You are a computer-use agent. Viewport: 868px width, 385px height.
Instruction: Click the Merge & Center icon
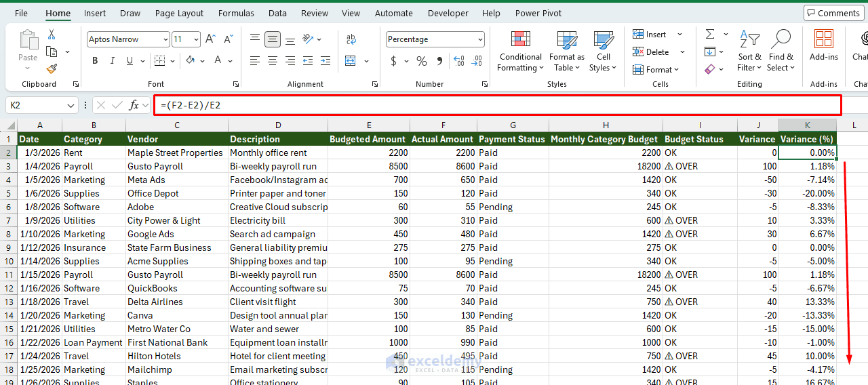(x=351, y=61)
